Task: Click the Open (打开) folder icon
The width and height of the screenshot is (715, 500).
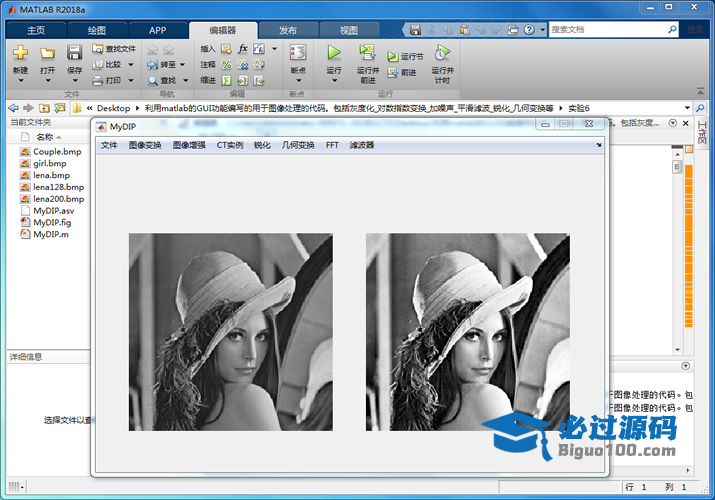Action: (47, 53)
